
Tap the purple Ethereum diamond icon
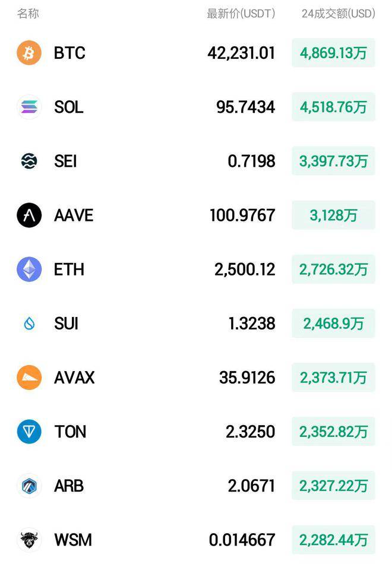[x=29, y=269]
